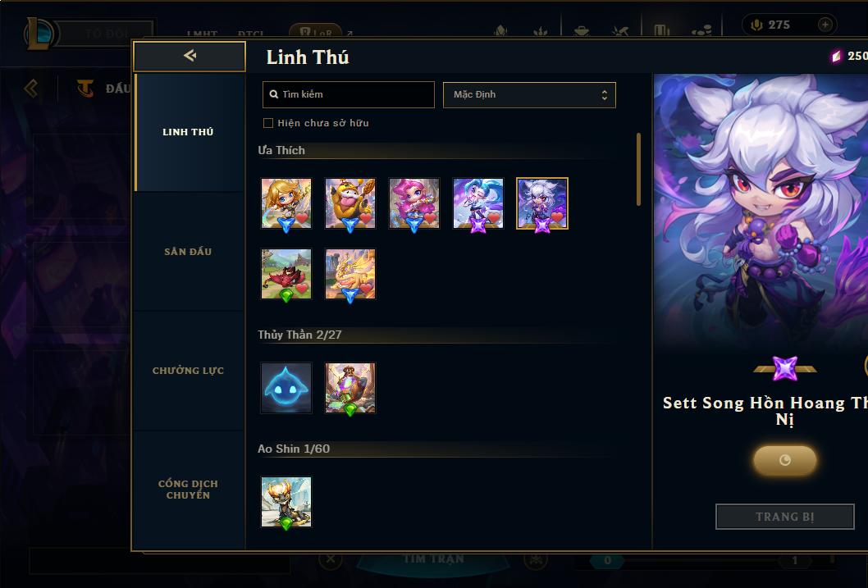The image size is (868, 588).
Task: Click the League client logo icon
Action: 39,33
